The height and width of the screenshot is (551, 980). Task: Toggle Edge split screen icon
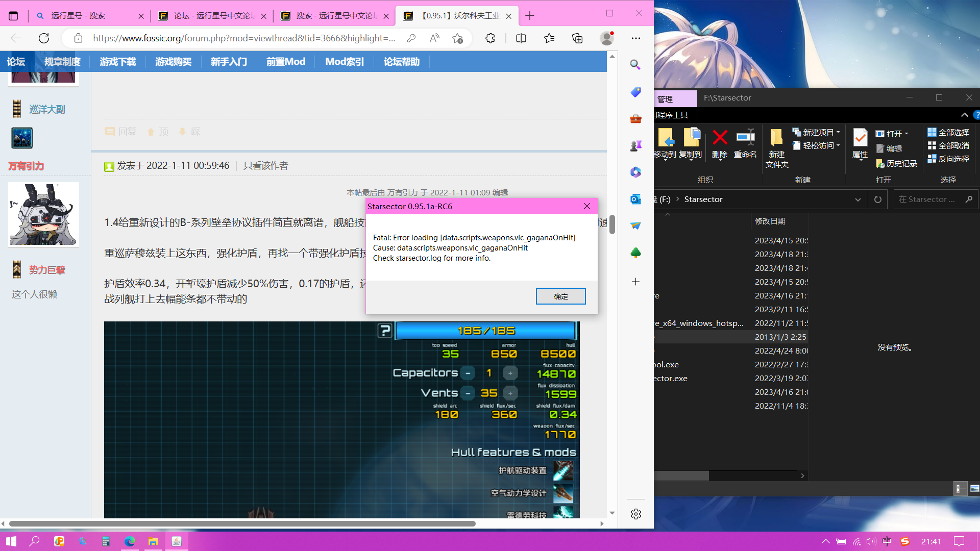point(521,38)
